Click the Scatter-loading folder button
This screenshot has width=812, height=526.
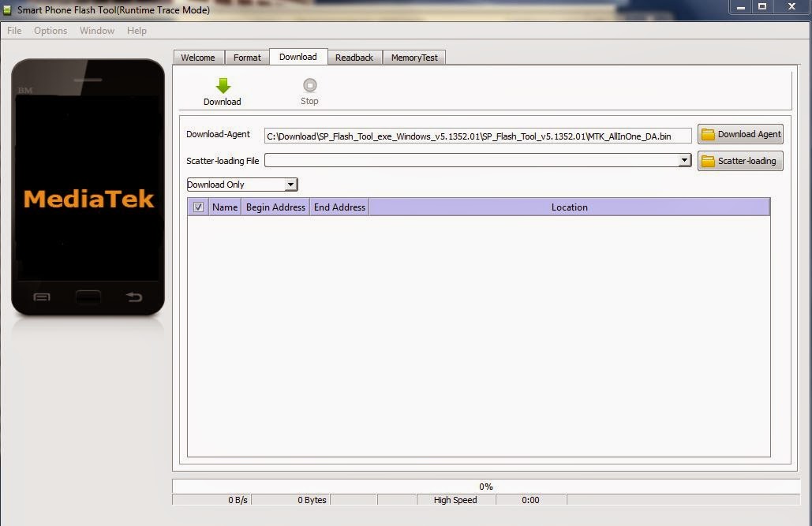(x=740, y=161)
